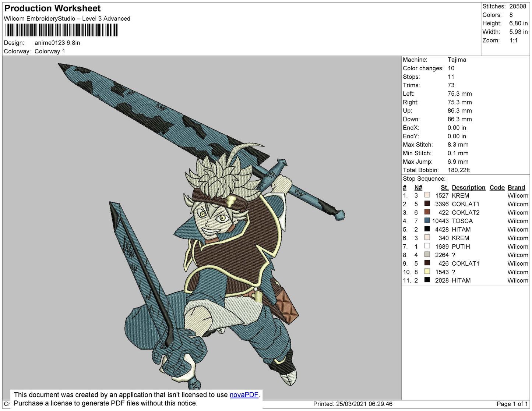Click the 'COKLAT2' description text
This screenshot has width=532, height=411.
[x=466, y=213]
